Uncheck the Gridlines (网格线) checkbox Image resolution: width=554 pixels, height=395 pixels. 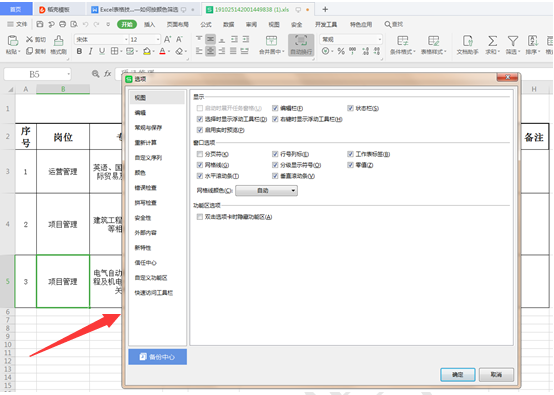pos(200,165)
